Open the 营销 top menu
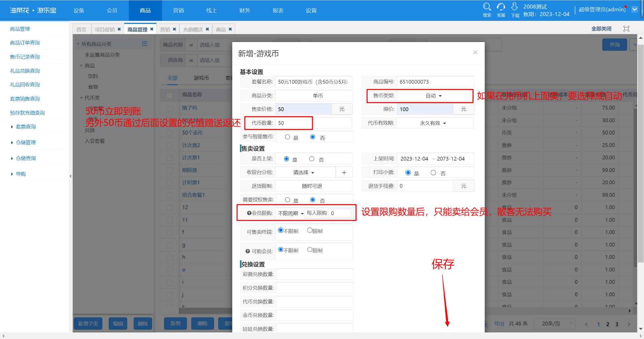This screenshot has width=644, height=339. pos(178,11)
